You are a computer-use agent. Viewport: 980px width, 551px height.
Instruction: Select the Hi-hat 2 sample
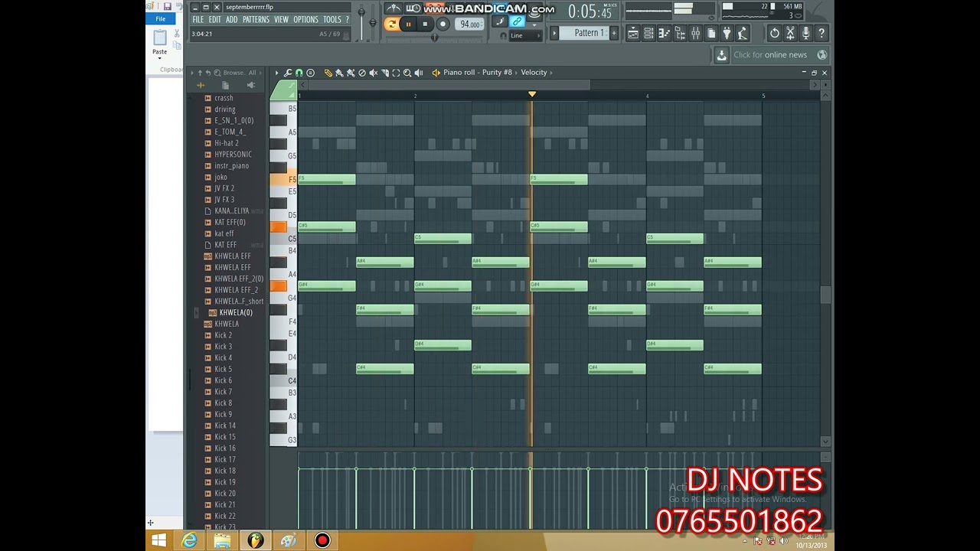(x=227, y=143)
